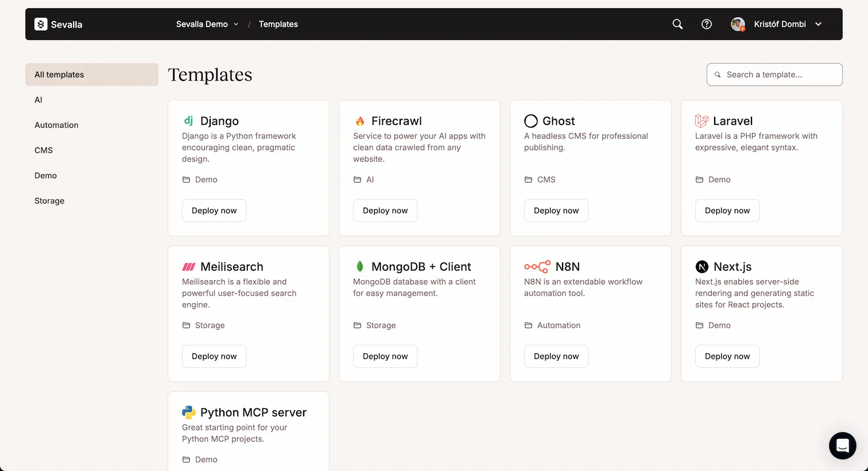Open the search magnifier in header
The image size is (868, 471).
click(677, 24)
